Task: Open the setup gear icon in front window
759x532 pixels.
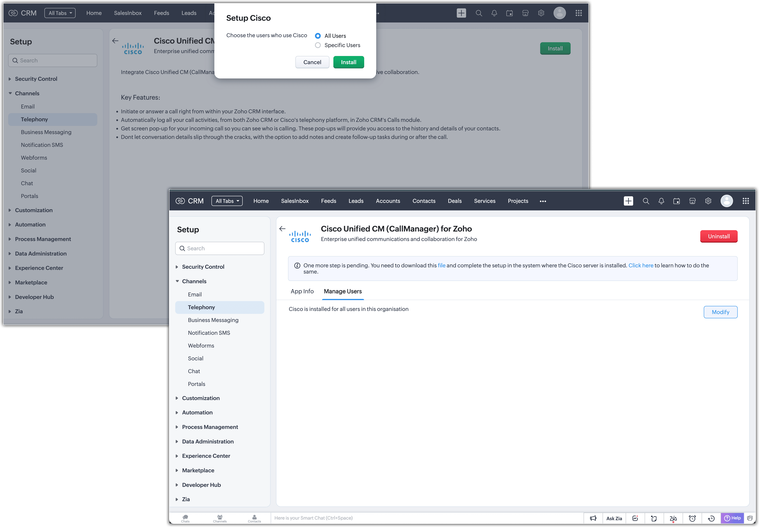Action: (708, 201)
